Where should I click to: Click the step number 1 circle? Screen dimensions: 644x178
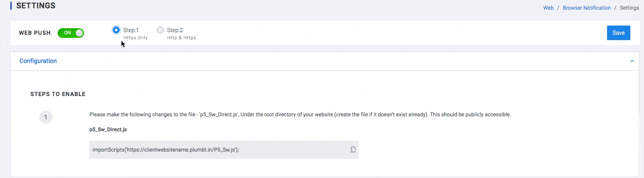click(46, 117)
